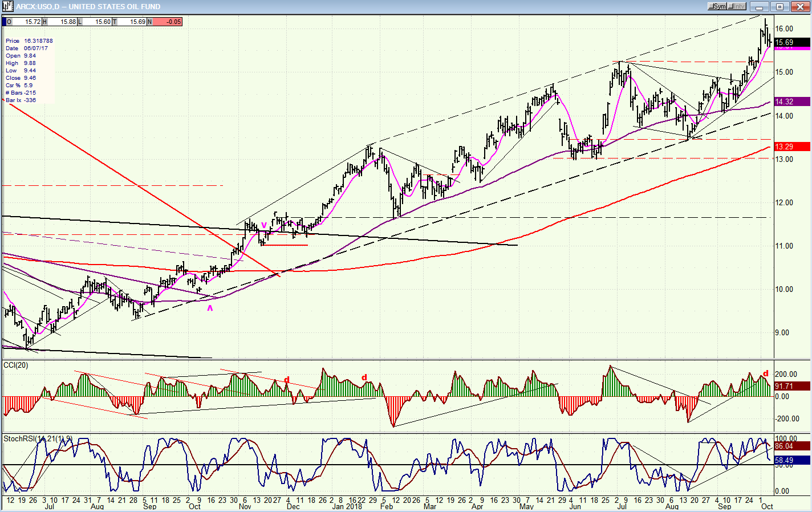812x512 pixels.
Task: Maximize the USO chart window
Action: click(780, 7)
